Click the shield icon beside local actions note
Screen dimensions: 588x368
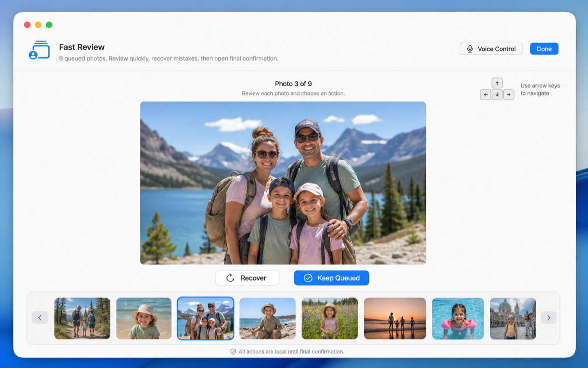233,352
